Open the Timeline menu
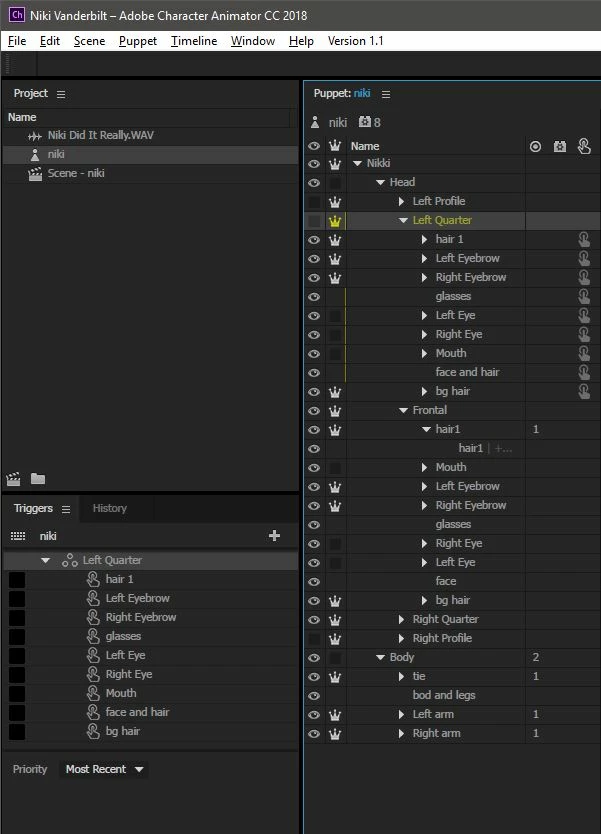The height and width of the screenshot is (834, 601). (x=194, y=41)
